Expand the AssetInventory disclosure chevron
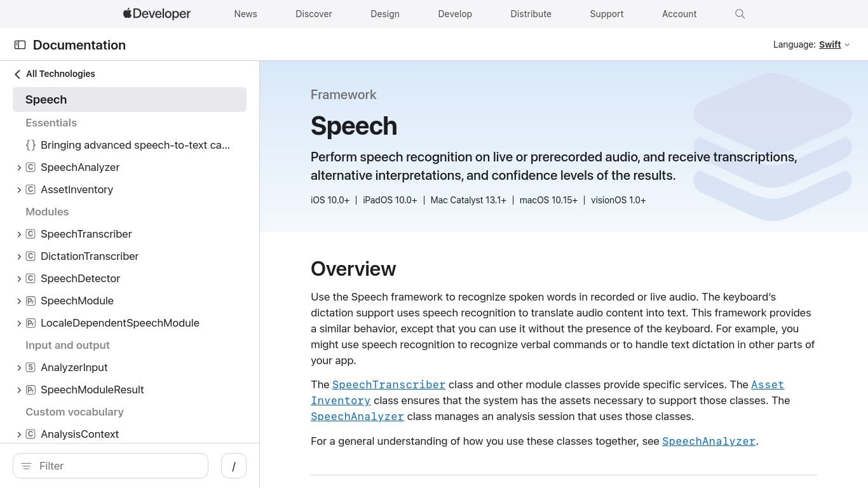Screen dimensions: 868x488 click(19, 189)
